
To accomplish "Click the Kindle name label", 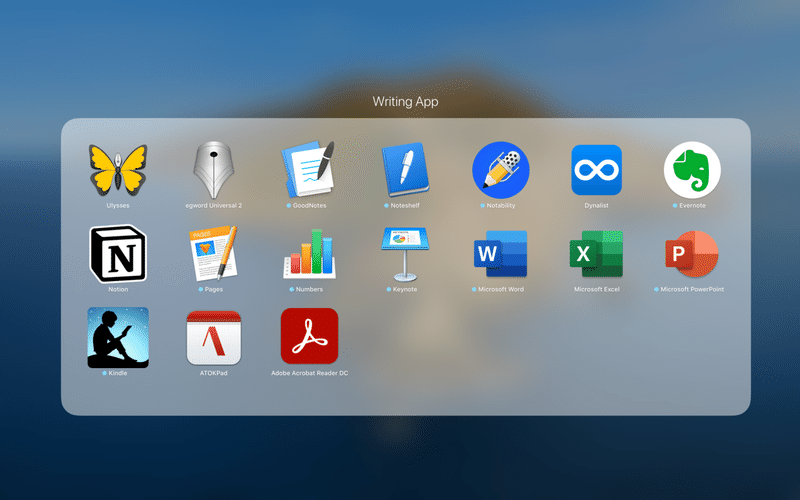I will [118, 373].
